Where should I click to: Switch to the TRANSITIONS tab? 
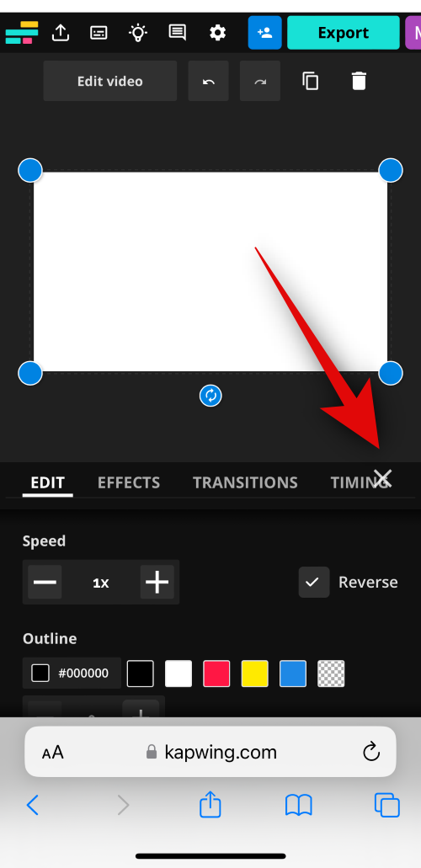point(245,482)
